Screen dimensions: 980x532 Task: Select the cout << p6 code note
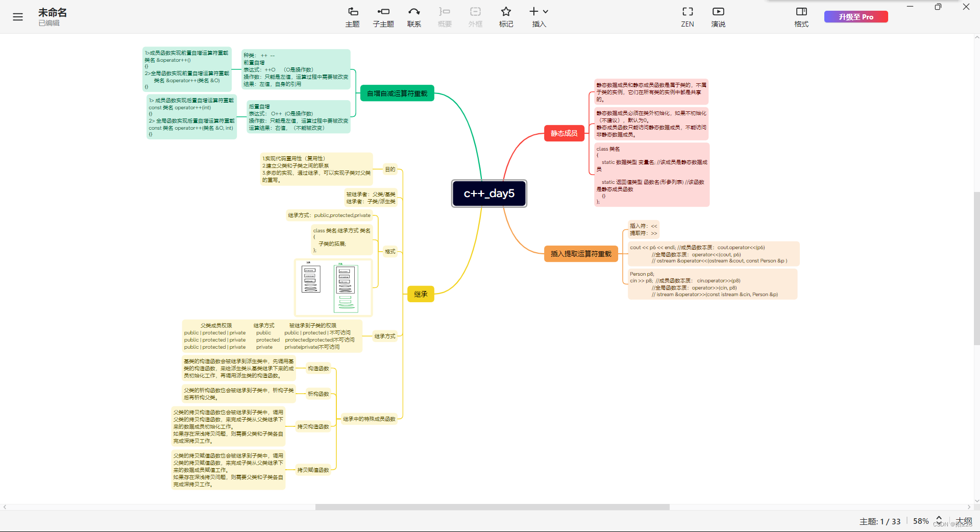click(x=714, y=254)
